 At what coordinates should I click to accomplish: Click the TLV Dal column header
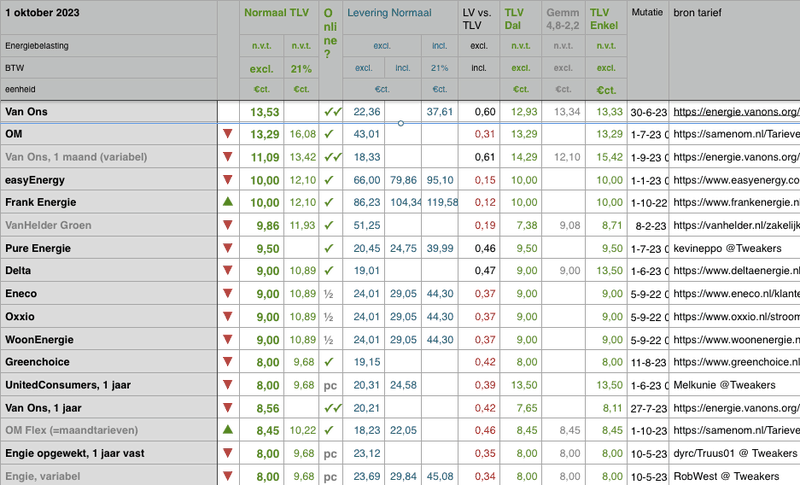click(x=514, y=19)
